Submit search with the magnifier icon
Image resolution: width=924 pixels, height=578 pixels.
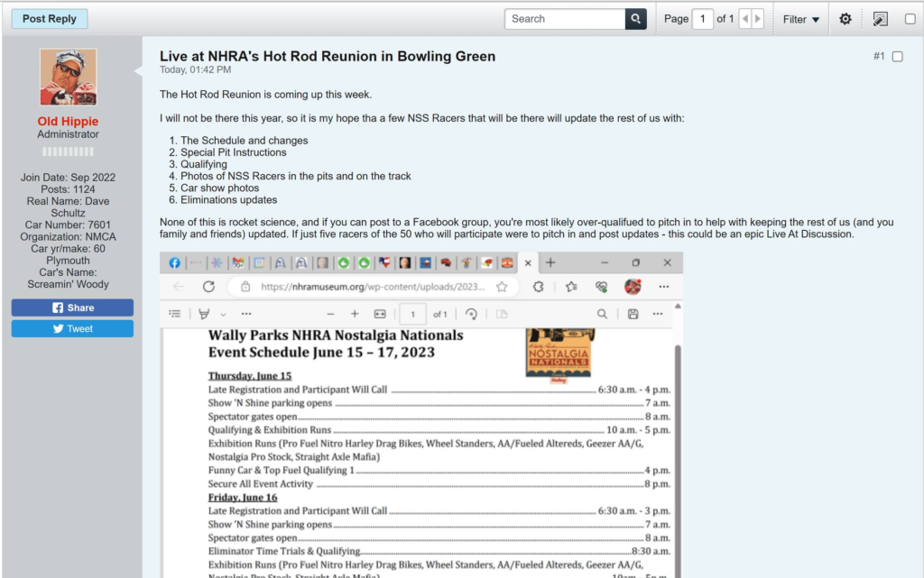point(636,19)
